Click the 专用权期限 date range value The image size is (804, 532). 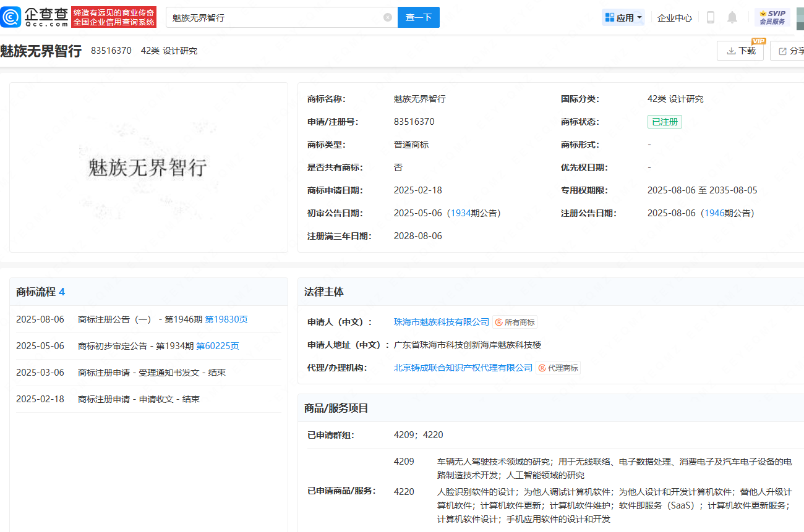(x=703, y=190)
